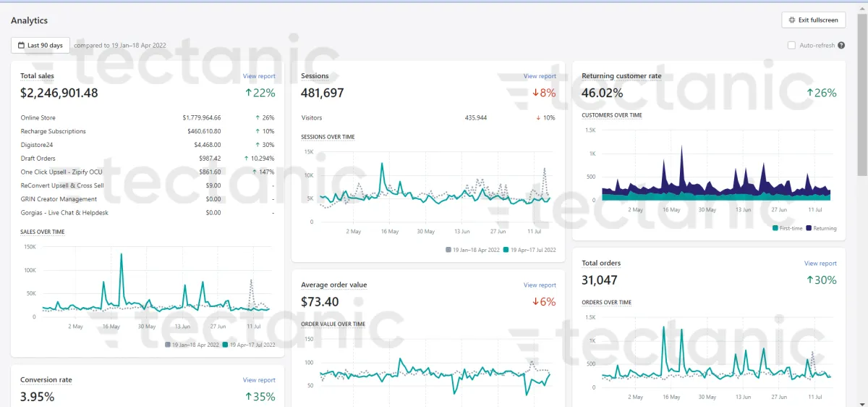Open View report for Conversion rate

pos(259,379)
